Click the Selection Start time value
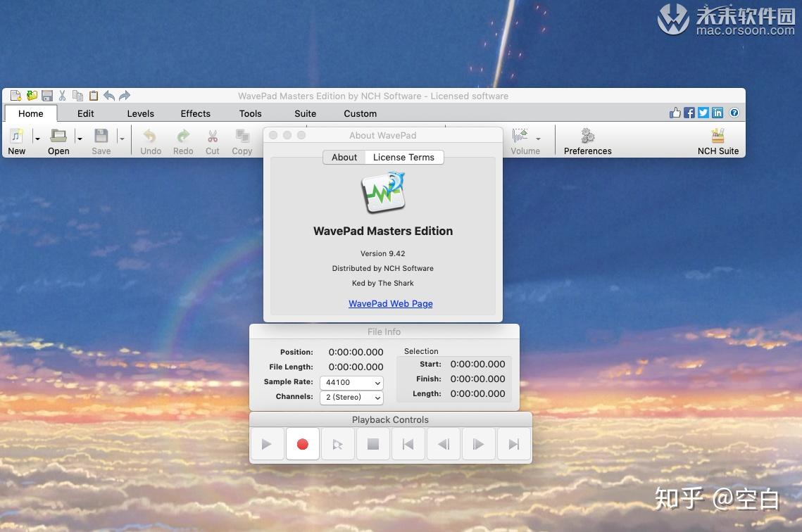Viewport: 802px width, 532px height. [x=477, y=364]
